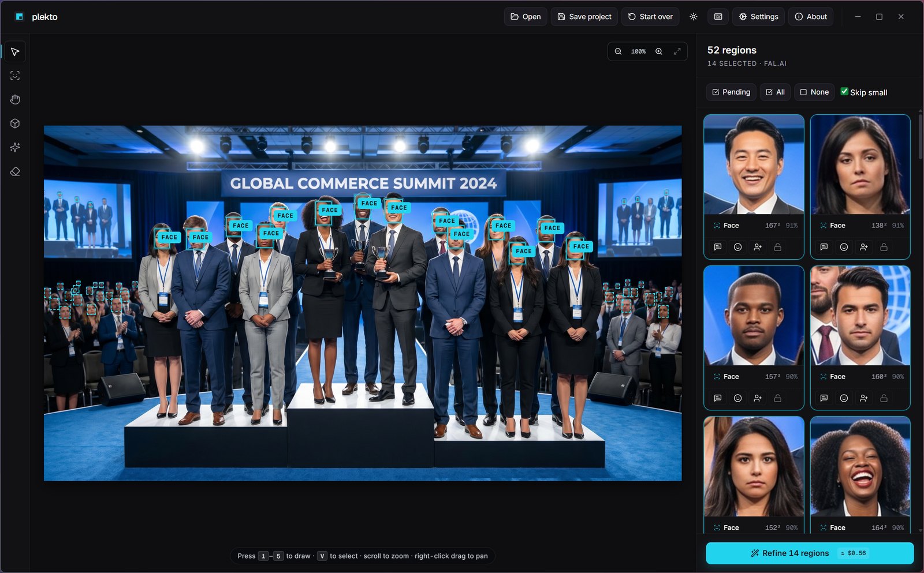This screenshot has height=573, width=924.
Task: Open the About dialog
Action: (811, 17)
